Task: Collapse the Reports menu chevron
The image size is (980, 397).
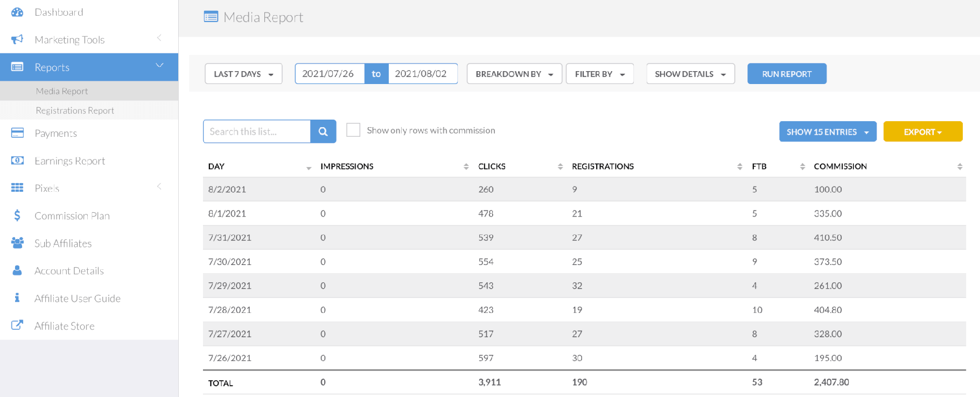Action: pos(159,66)
